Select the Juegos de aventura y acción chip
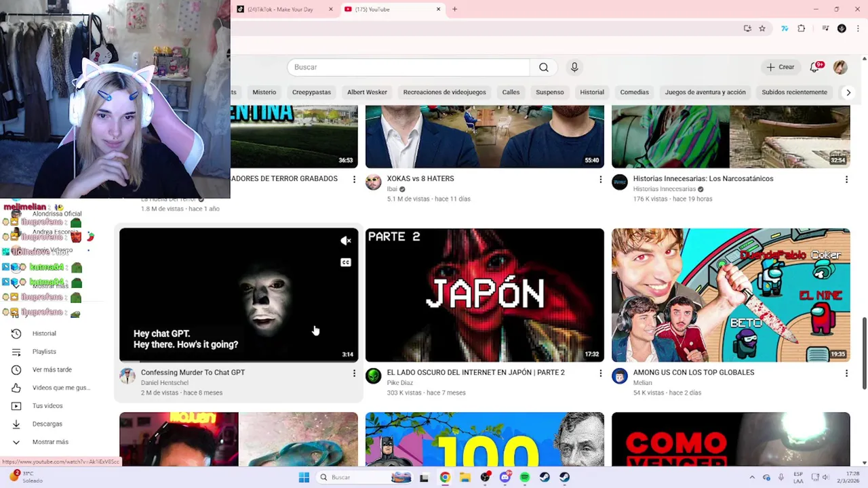Image resolution: width=868 pixels, height=488 pixels. tap(705, 92)
